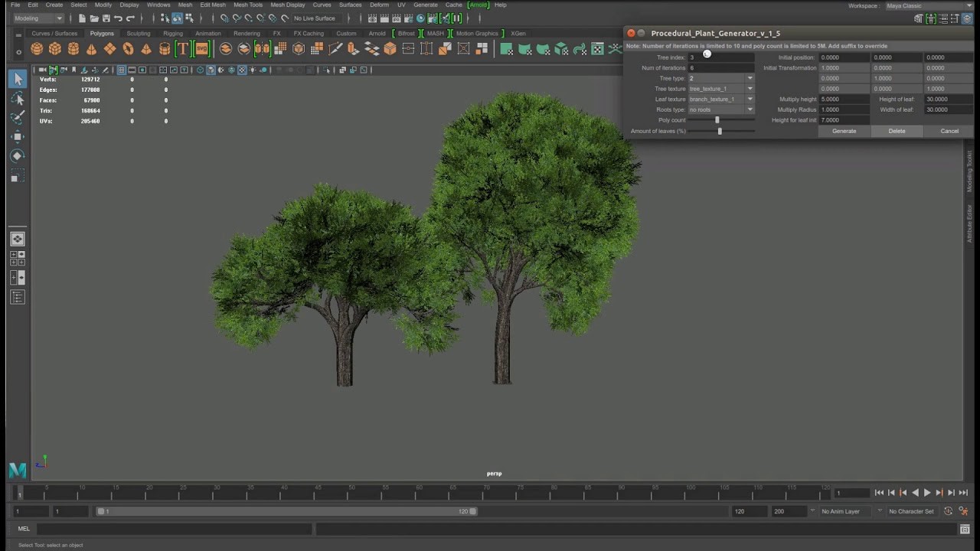Toggle wireframe shading in the viewport toolbar

tap(200, 70)
